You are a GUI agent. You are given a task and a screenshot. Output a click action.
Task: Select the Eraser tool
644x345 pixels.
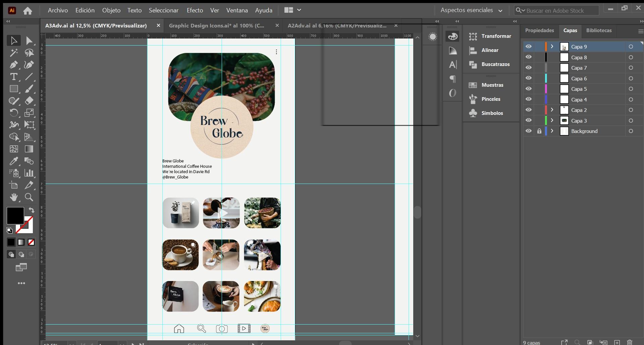(29, 101)
